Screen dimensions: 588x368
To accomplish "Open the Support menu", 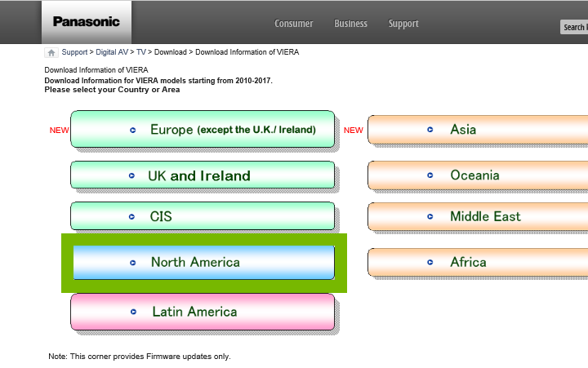I will pyautogui.click(x=403, y=24).
